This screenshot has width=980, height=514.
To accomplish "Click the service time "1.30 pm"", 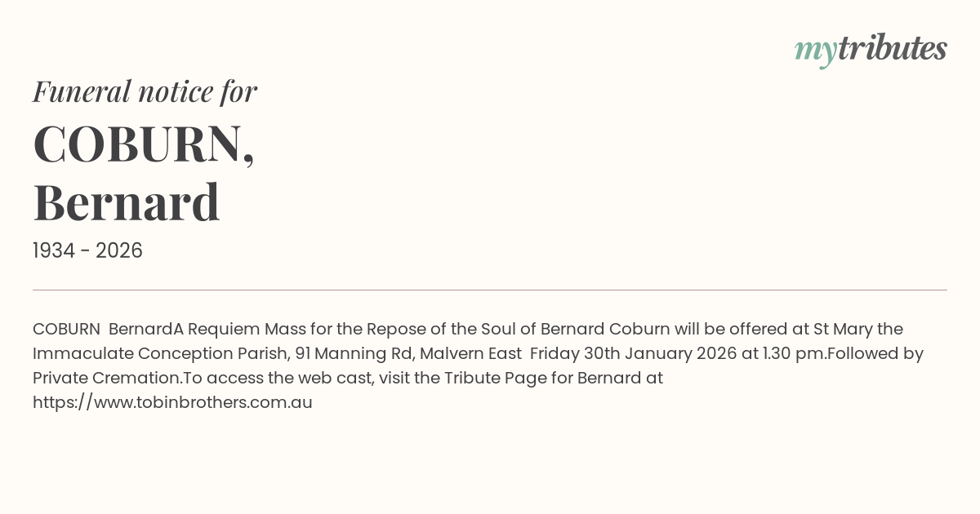I will pyautogui.click(x=788, y=353).
